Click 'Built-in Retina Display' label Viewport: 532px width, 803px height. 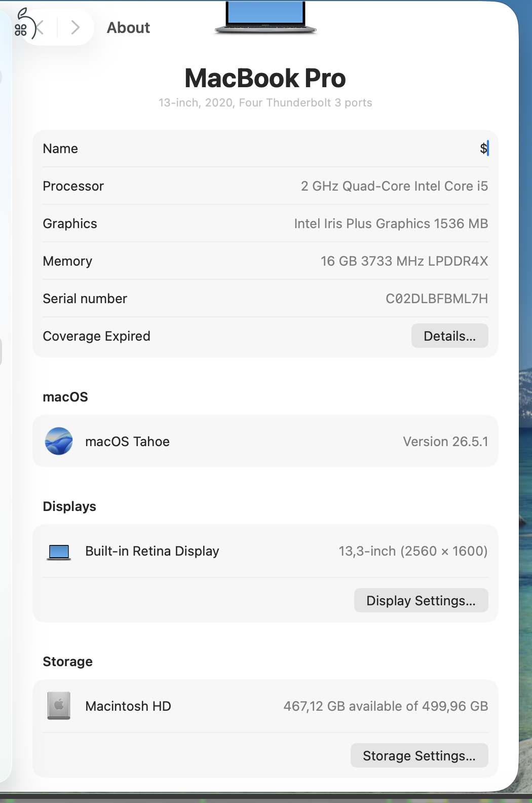point(152,551)
